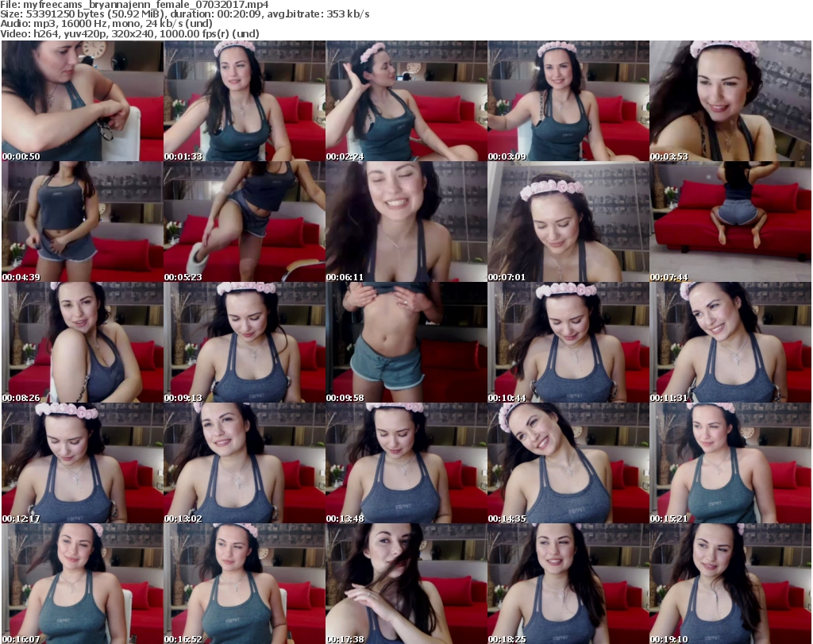Click the Size line showing 50.92 MiB
813x644 pixels.
tap(185, 14)
